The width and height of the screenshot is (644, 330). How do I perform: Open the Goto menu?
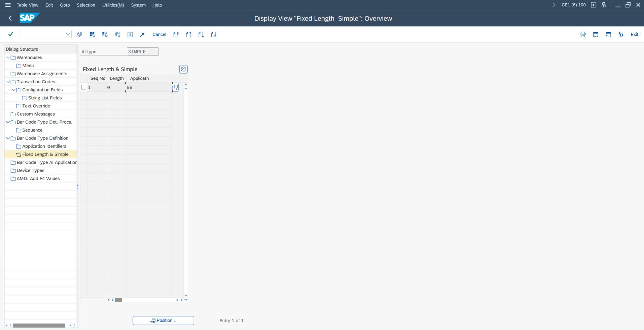[65, 5]
